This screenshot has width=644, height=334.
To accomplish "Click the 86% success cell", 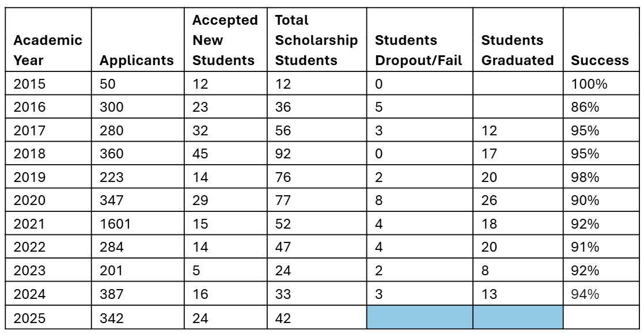I will (x=601, y=107).
